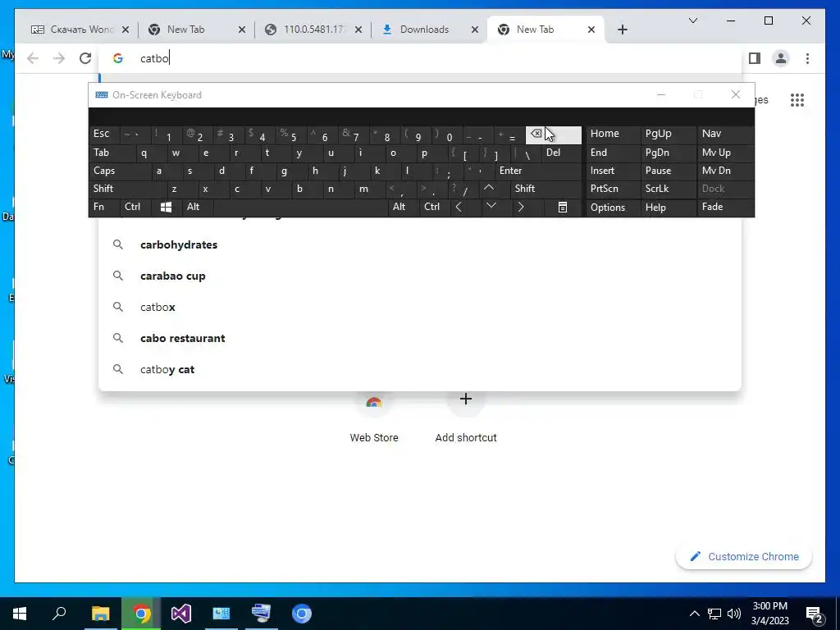Viewport: 840px width, 630px height.
Task: Click the Chrome icon in the taskbar
Action: 141,614
